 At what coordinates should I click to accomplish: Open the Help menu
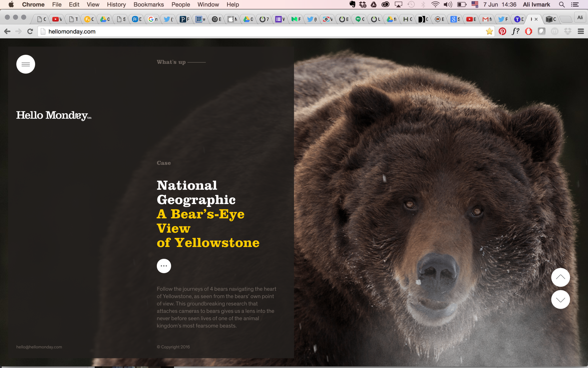(233, 5)
